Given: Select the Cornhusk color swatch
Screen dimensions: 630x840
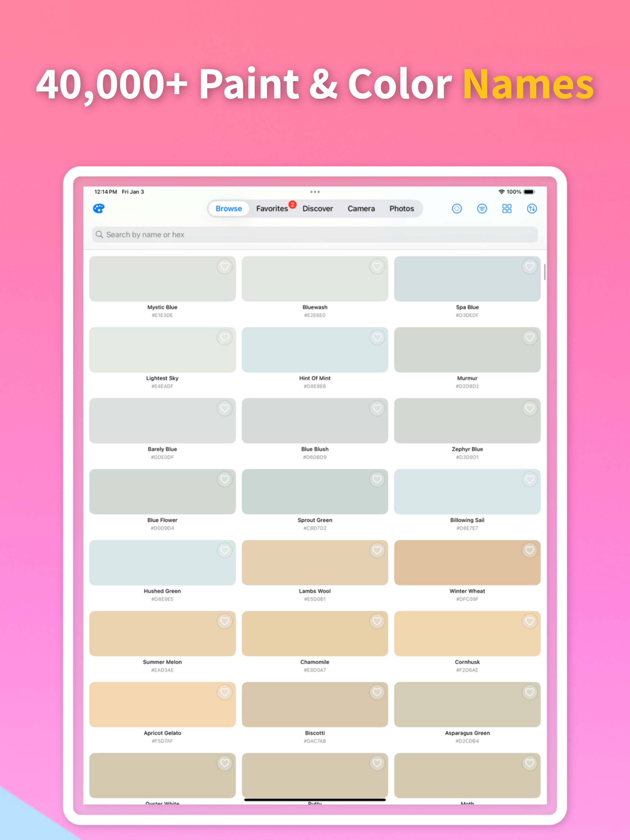Looking at the screenshot, I should (467, 634).
